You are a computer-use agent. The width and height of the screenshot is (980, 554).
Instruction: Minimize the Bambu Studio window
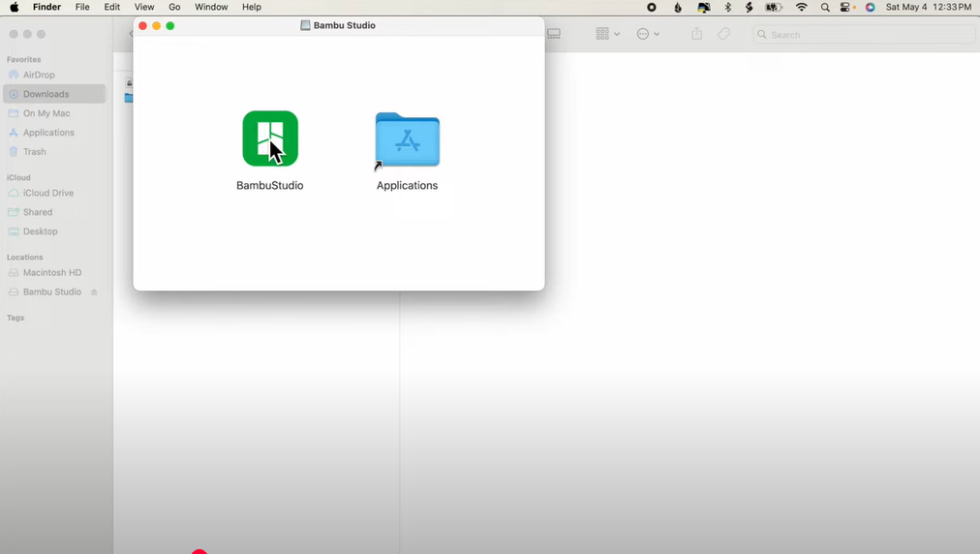[x=156, y=25]
